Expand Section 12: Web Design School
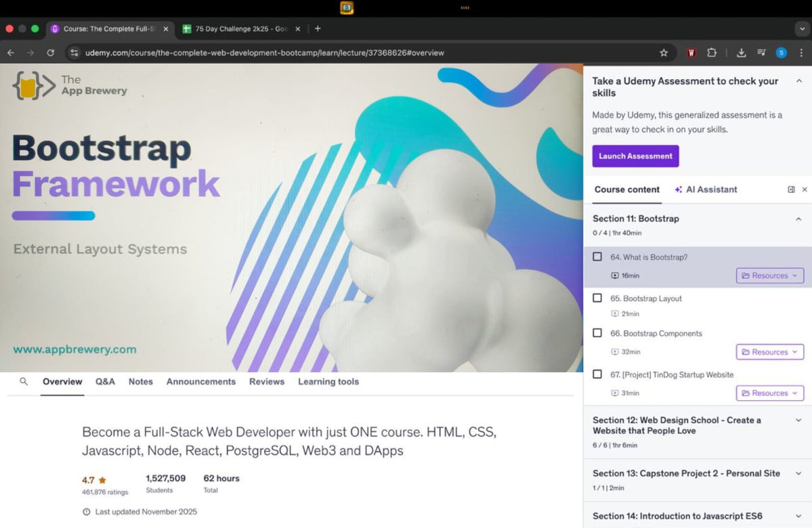The width and height of the screenshot is (812, 528). pyautogui.click(x=798, y=420)
